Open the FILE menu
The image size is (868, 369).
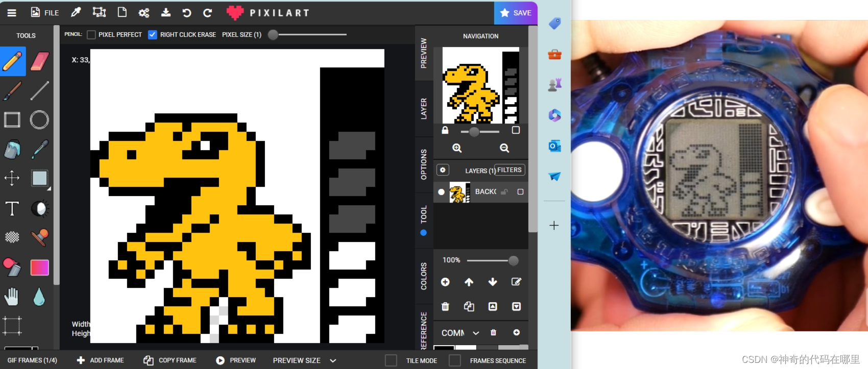point(45,13)
